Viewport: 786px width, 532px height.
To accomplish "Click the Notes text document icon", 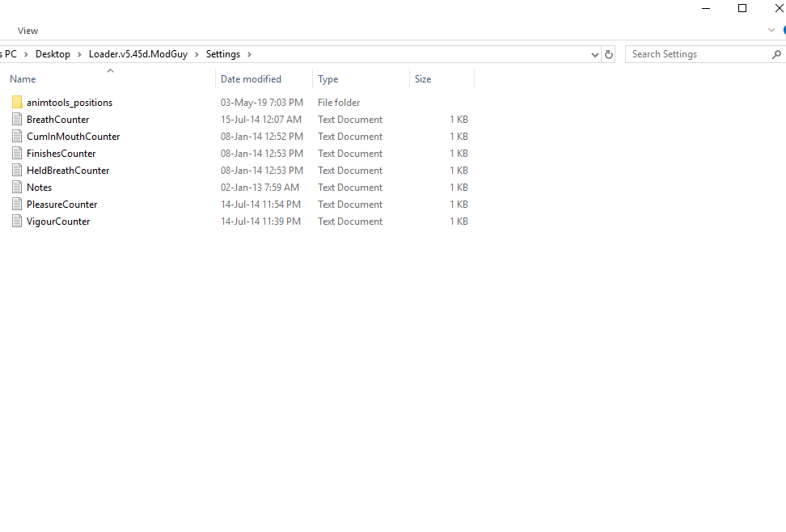I will (x=17, y=188).
